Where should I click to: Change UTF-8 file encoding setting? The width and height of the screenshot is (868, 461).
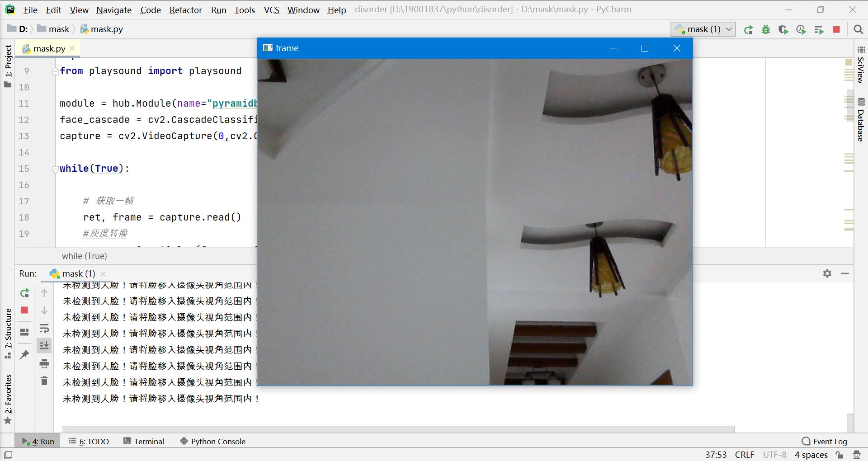click(775, 455)
